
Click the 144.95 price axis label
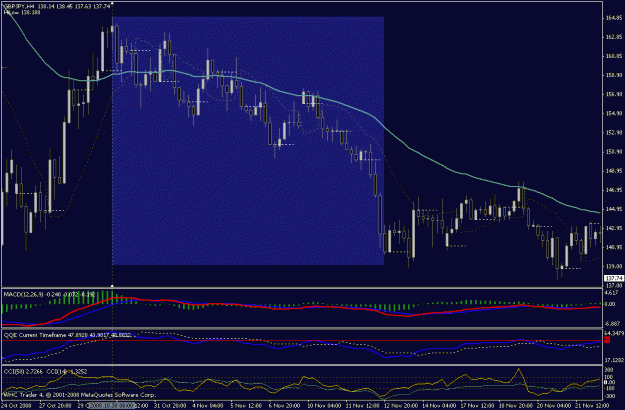pyautogui.click(x=613, y=210)
